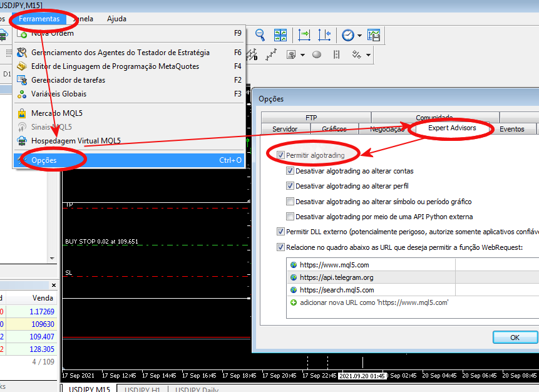539x392 pixels.
Task: Select the https://www.mql5.com URL row
Action: click(413, 265)
